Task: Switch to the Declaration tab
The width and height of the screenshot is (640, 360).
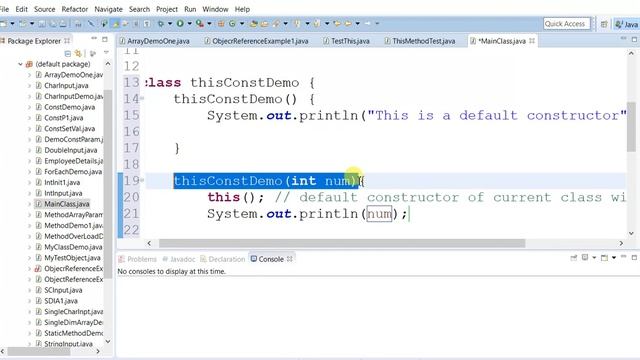Action: click(x=222, y=259)
